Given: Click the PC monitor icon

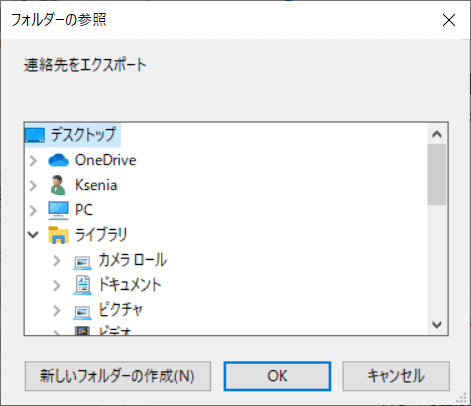Looking at the screenshot, I should point(58,210).
